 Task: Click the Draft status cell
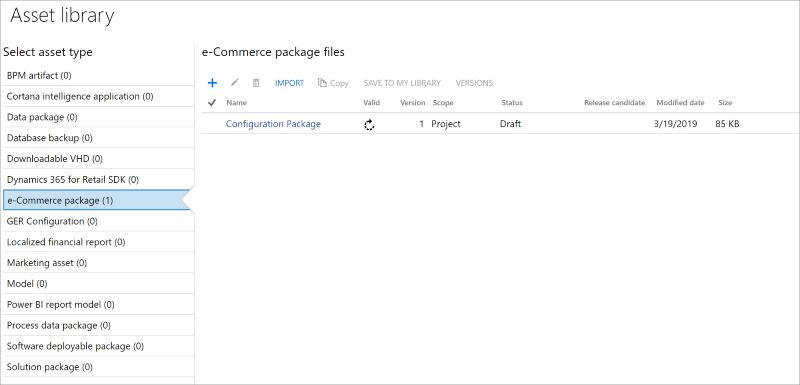(x=510, y=123)
